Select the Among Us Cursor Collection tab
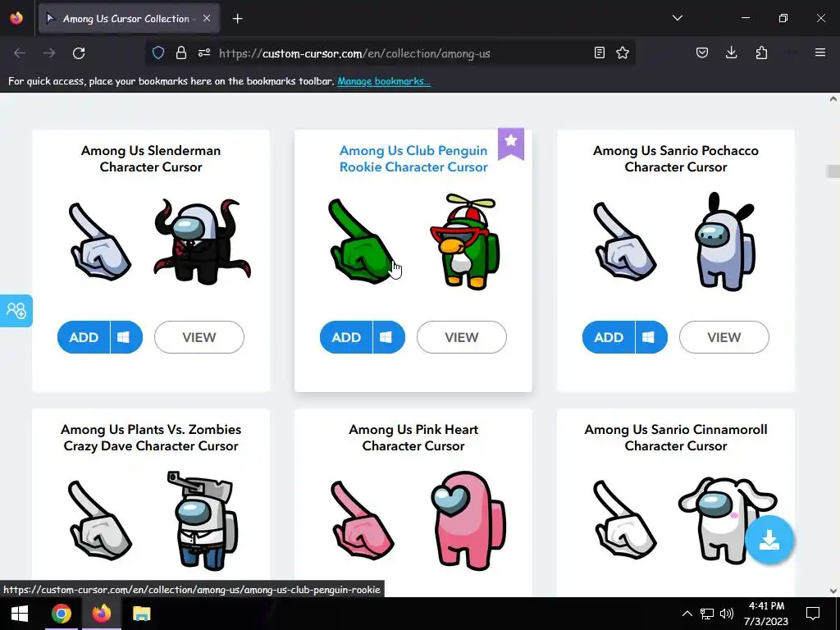 point(129,19)
